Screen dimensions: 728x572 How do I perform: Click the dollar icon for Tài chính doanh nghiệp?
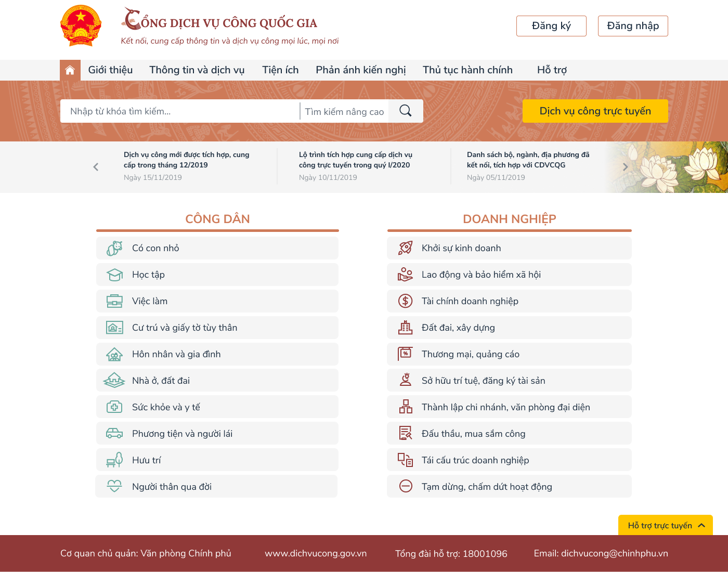coord(406,301)
